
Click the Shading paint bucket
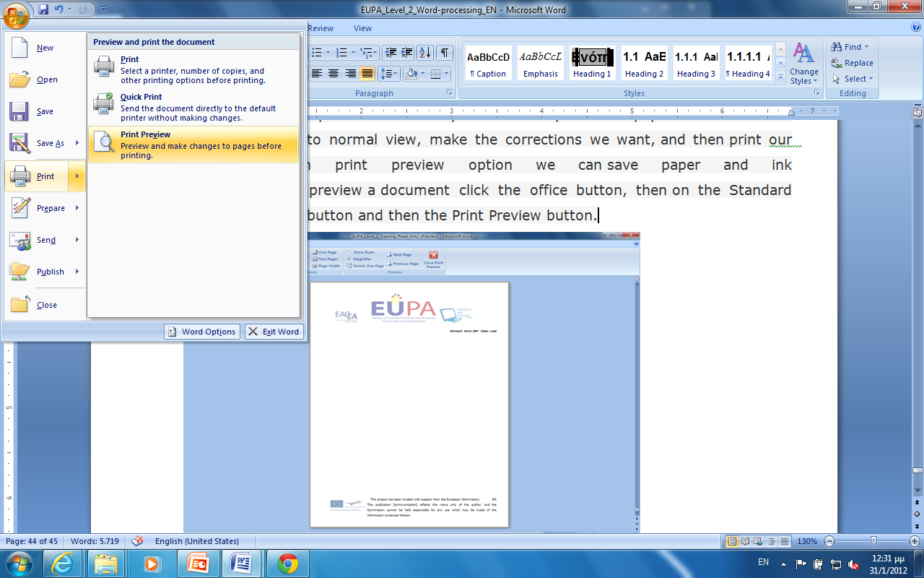[411, 73]
